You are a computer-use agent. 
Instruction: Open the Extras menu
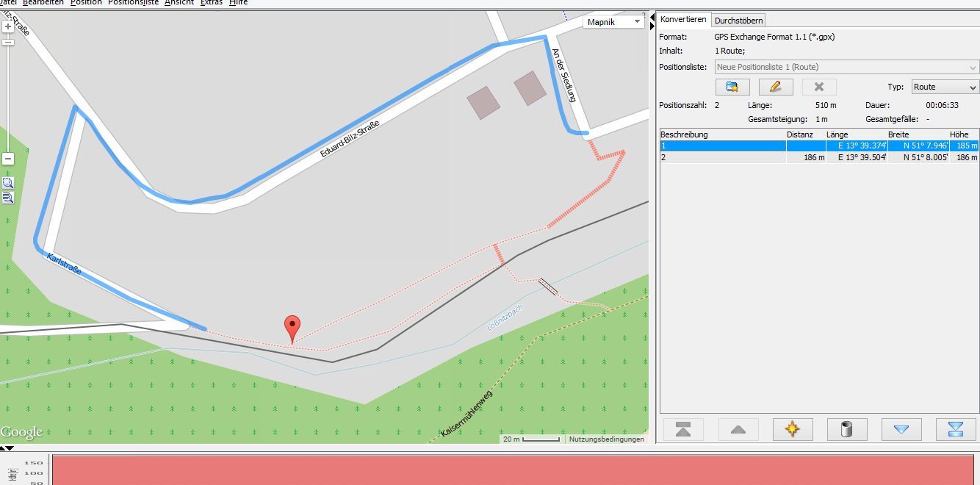211,3
